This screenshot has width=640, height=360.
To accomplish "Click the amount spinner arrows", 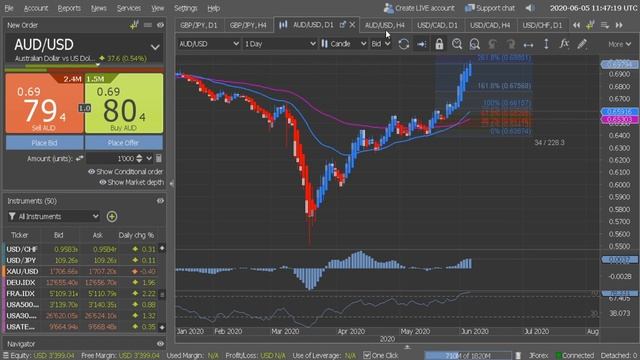I will pos(139,158).
